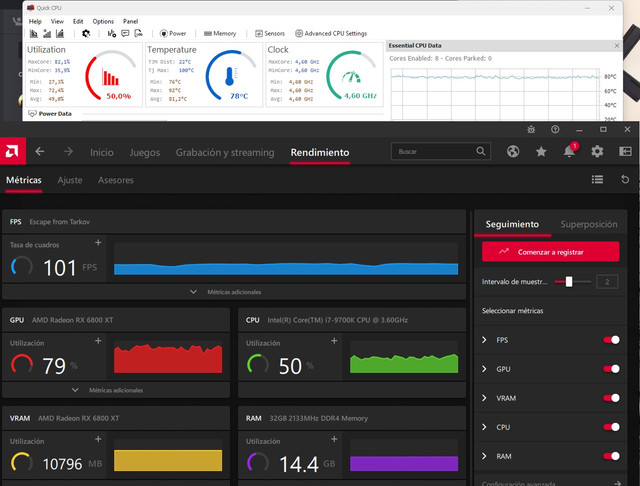The image size is (640, 486).
Task: Switch to the Ajuste subtab
Action: tap(70, 180)
